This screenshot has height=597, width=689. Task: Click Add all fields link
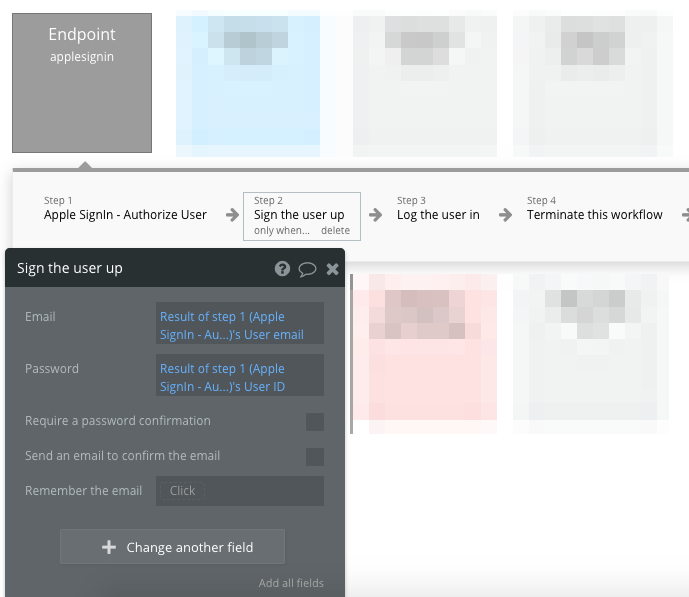coord(291,583)
